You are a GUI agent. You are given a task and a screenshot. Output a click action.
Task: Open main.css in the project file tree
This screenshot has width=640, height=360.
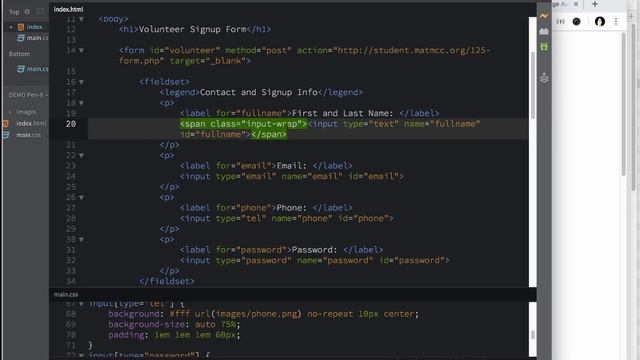coord(29,135)
